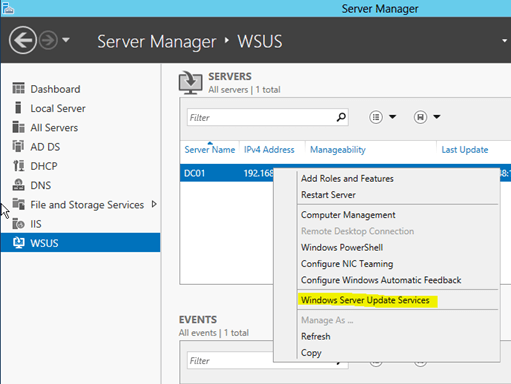
Task: Click the search magnifier in servers filter
Action: coord(341,117)
